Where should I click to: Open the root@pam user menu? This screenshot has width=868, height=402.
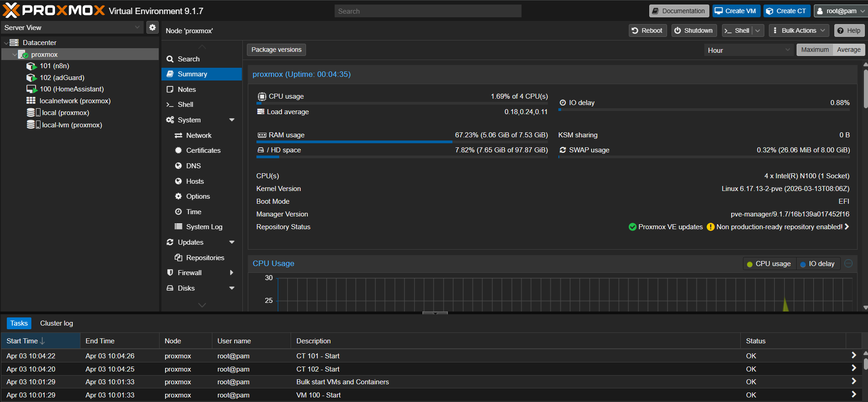840,11
